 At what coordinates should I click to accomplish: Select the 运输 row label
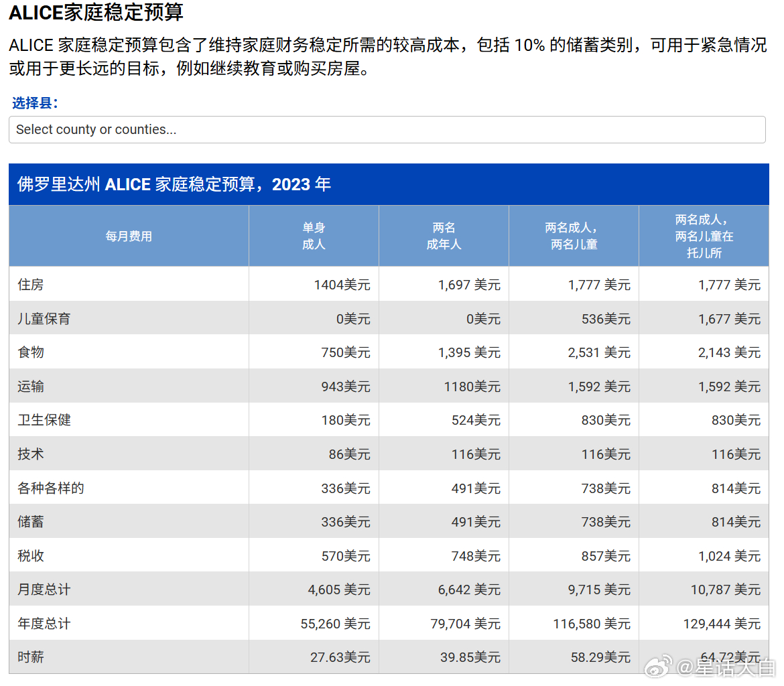(x=31, y=386)
